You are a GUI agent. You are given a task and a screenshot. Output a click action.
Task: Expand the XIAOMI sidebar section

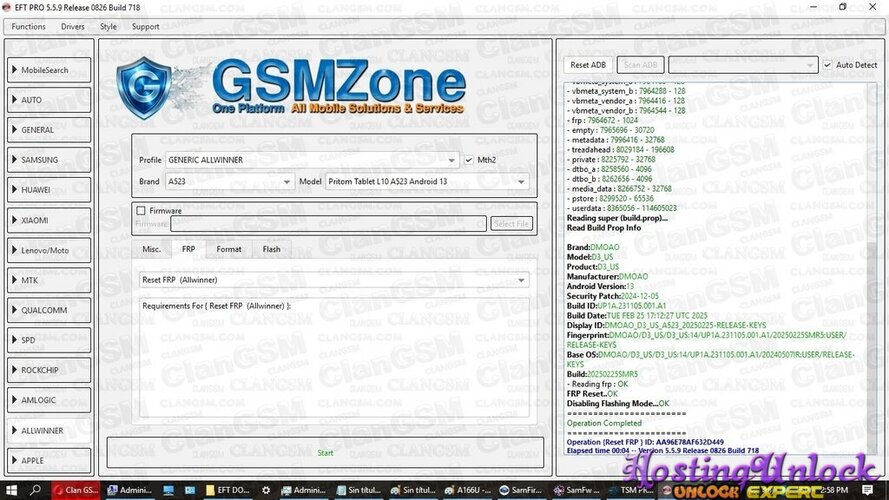click(49, 220)
